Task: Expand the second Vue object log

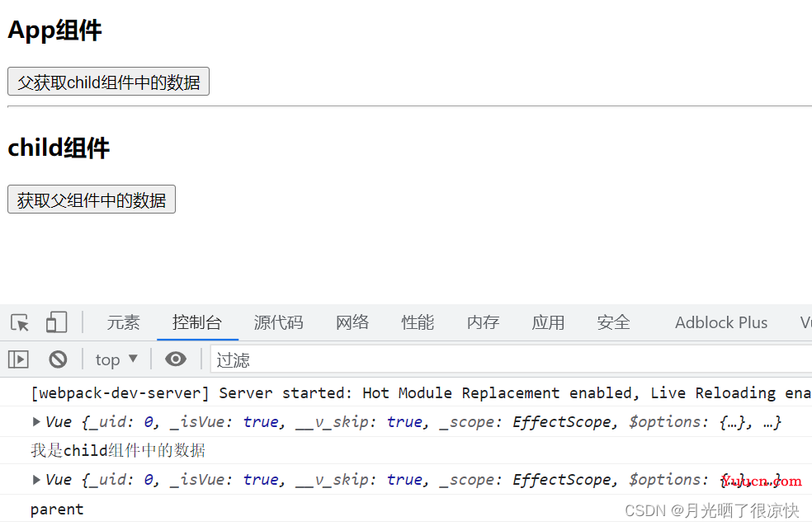Action: [36, 480]
